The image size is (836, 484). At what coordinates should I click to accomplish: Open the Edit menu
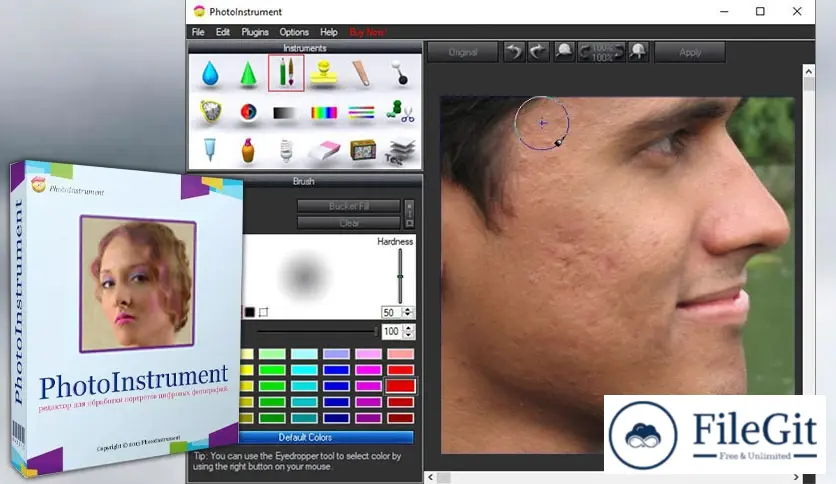click(223, 32)
